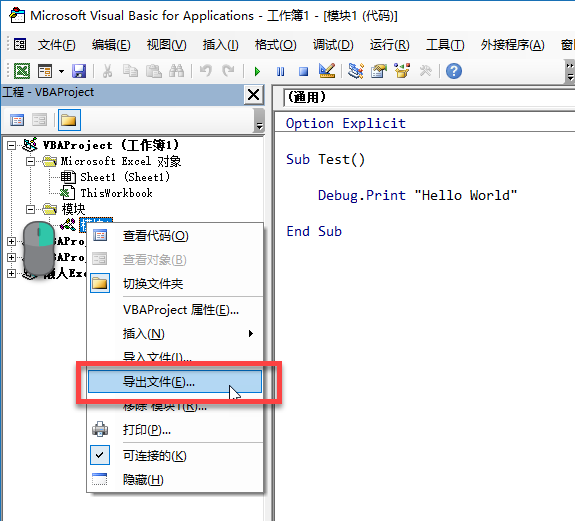The width and height of the screenshot is (575, 521).
Task: Save the workbook with the floppy disk icon
Action: pos(79,71)
